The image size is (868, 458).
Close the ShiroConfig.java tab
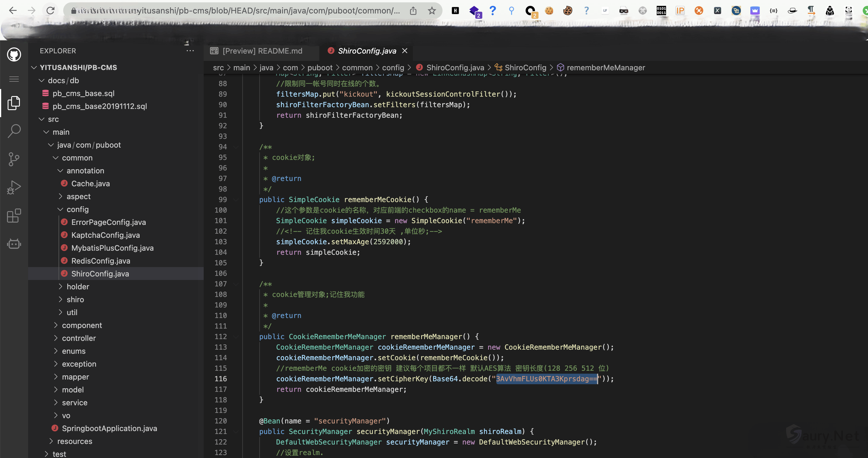(405, 51)
